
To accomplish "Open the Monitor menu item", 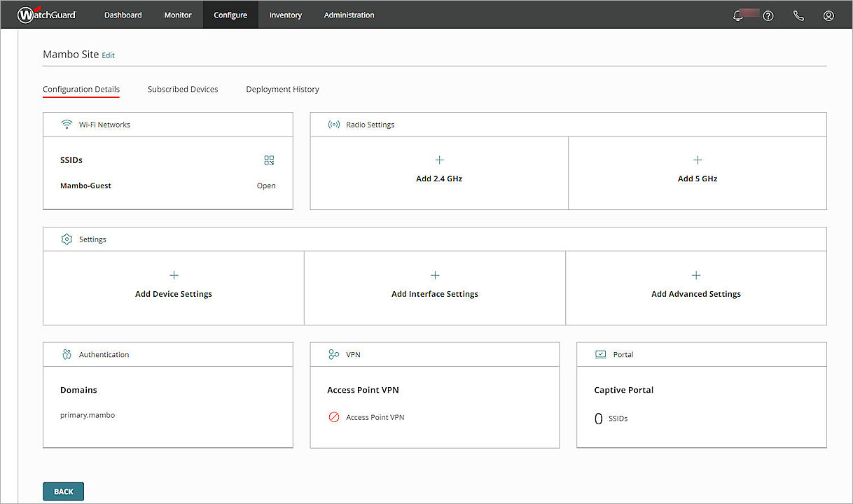I will pyautogui.click(x=177, y=14).
